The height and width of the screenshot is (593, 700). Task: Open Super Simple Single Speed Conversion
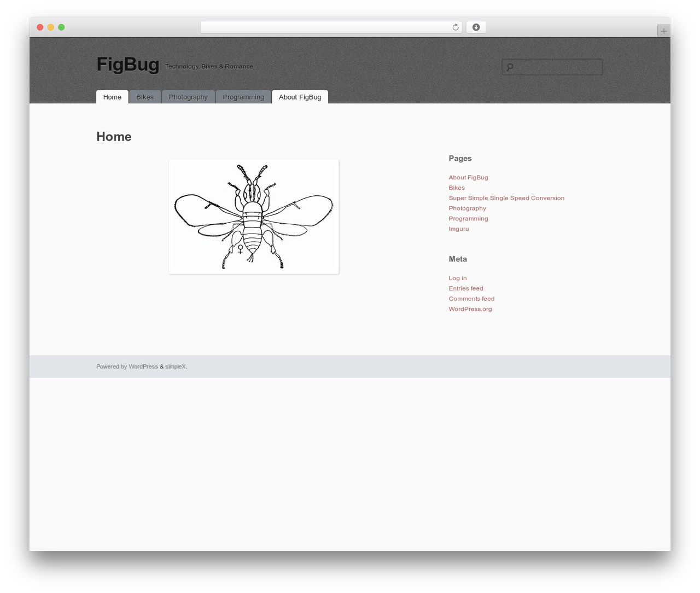[x=506, y=198]
